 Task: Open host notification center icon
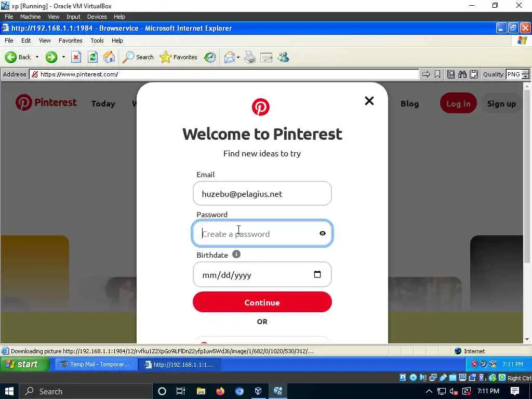click(515, 391)
